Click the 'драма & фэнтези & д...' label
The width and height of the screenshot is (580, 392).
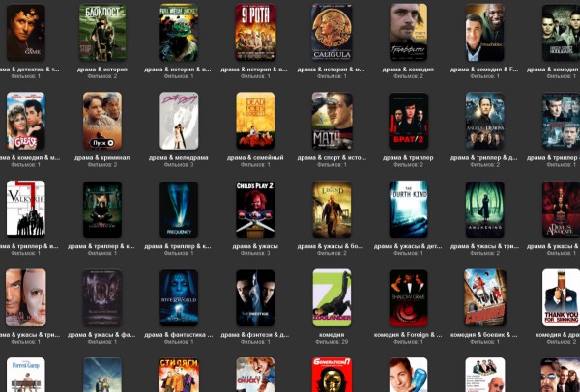[x=255, y=335]
